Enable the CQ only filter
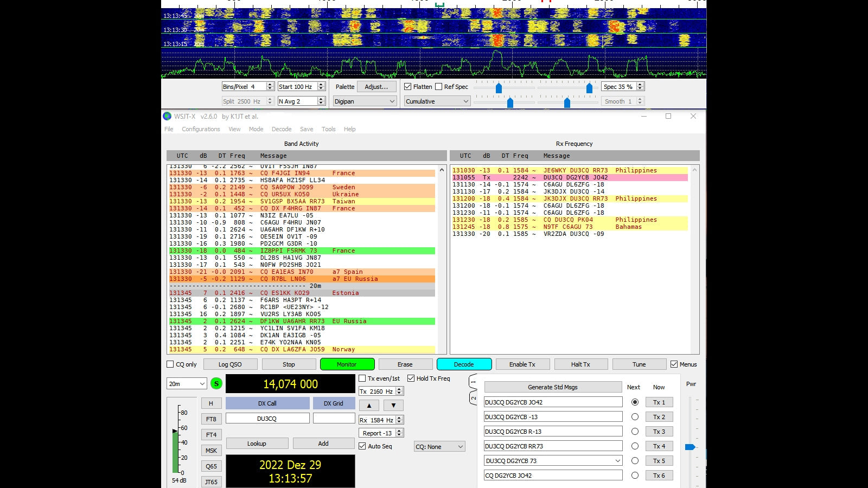The height and width of the screenshot is (488, 868). coord(170,364)
